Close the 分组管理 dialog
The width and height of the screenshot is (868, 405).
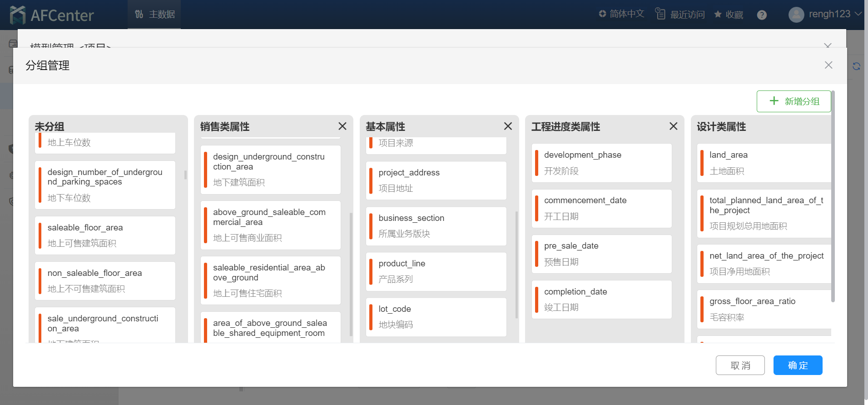tap(828, 65)
